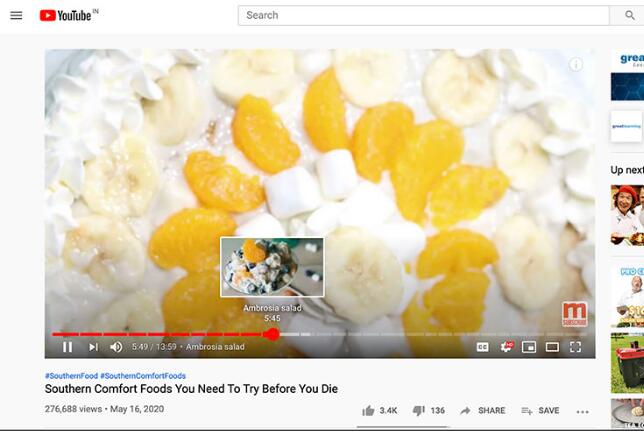Share the video via SHARE
The height and width of the screenshot is (431, 644).
click(x=483, y=410)
